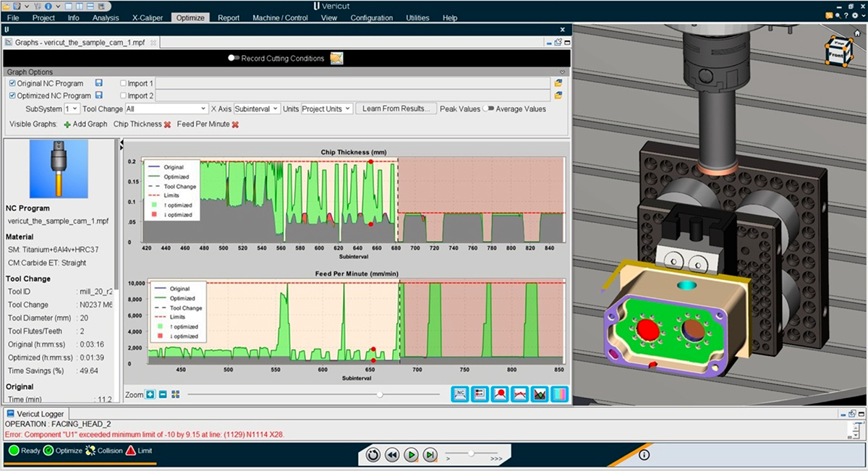Add a new graph with the plus icon
Viewport: 868px width, 471px height.
pos(67,124)
